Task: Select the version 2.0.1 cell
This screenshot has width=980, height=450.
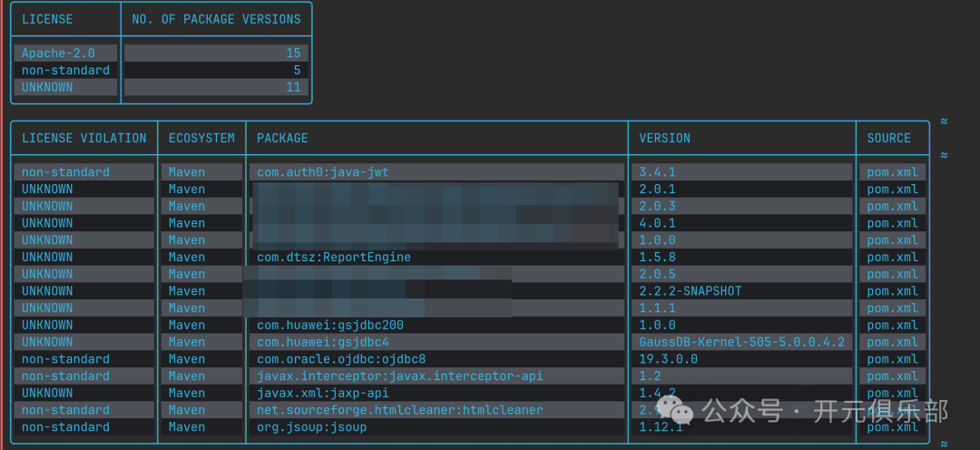Action: pos(658,189)
